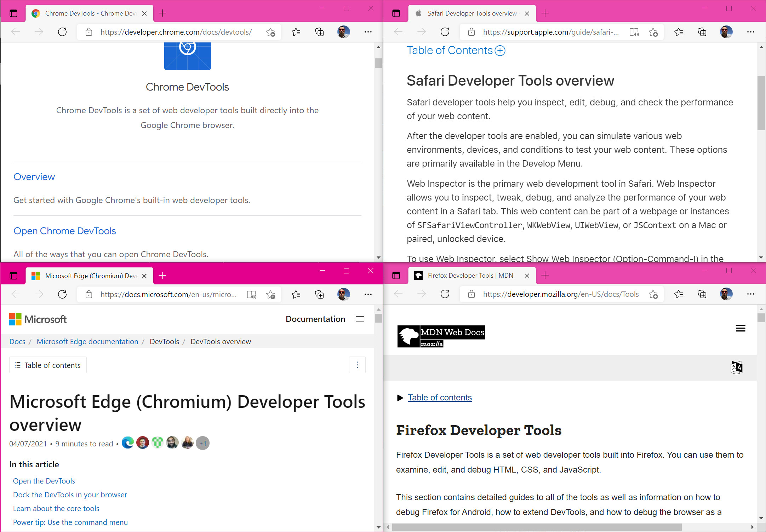Select the Firefox Developer Tools MDN tab
766x532 pixels.
[x=466, y=275]
